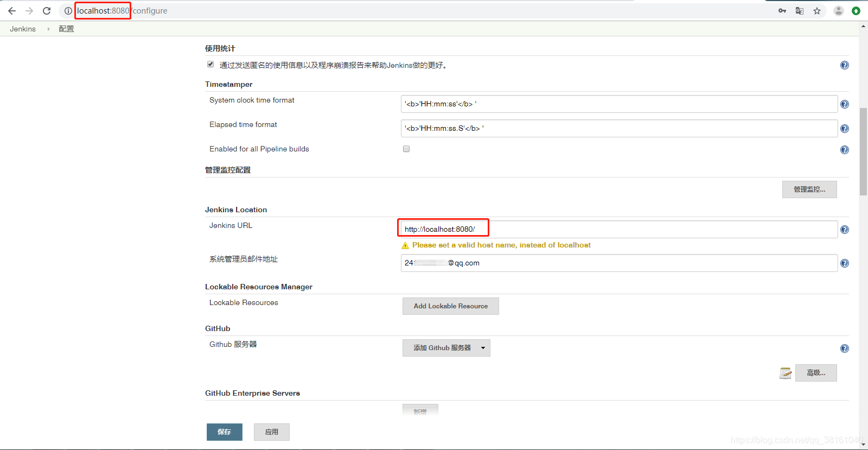Viewport: 868px width, 450px height.
Task: Click Add Lockable Resource button
Action: point(451,306)
